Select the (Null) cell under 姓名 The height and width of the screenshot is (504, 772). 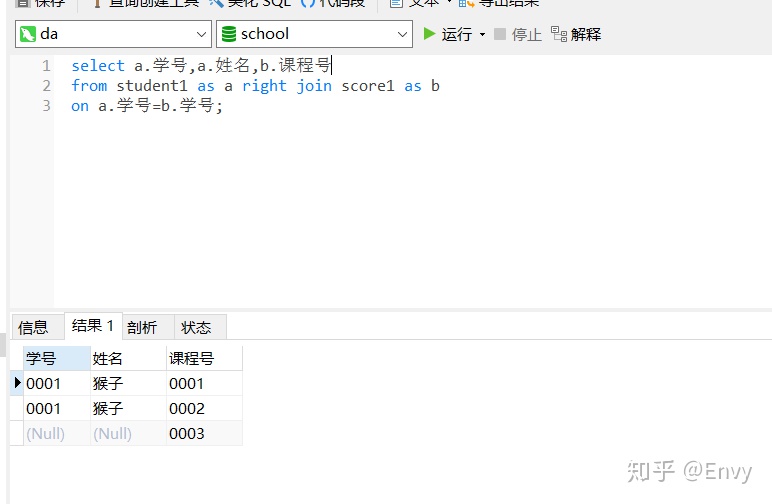click(x=129, y=433)
